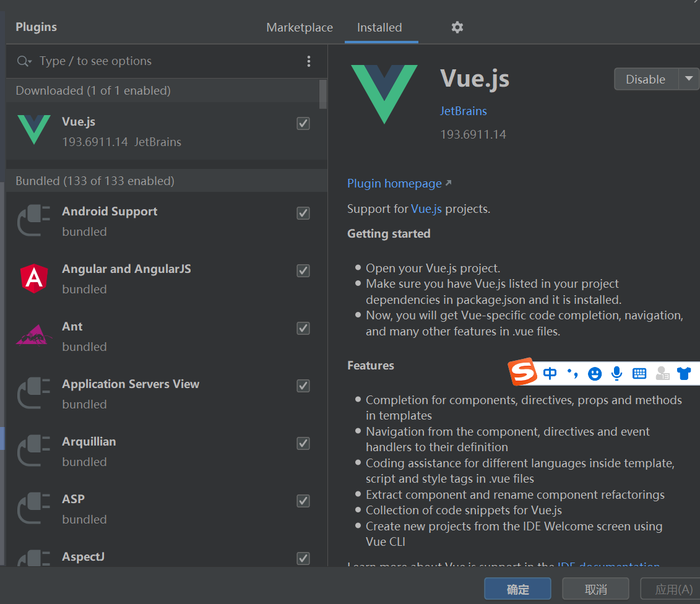Screen dimensions: 700x604
Task: Click the Application Servers View plugin icon
Action: (33, 393)
